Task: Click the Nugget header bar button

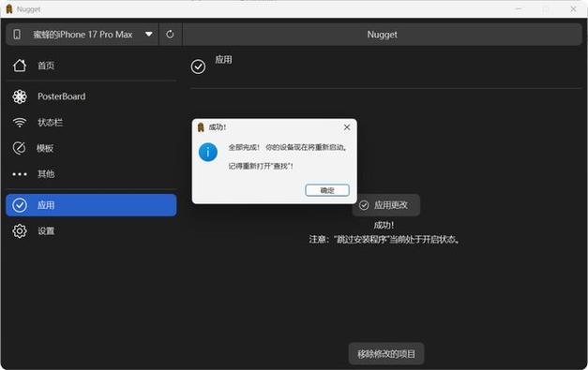Action: pyautogui.click(x=382, y=35)
